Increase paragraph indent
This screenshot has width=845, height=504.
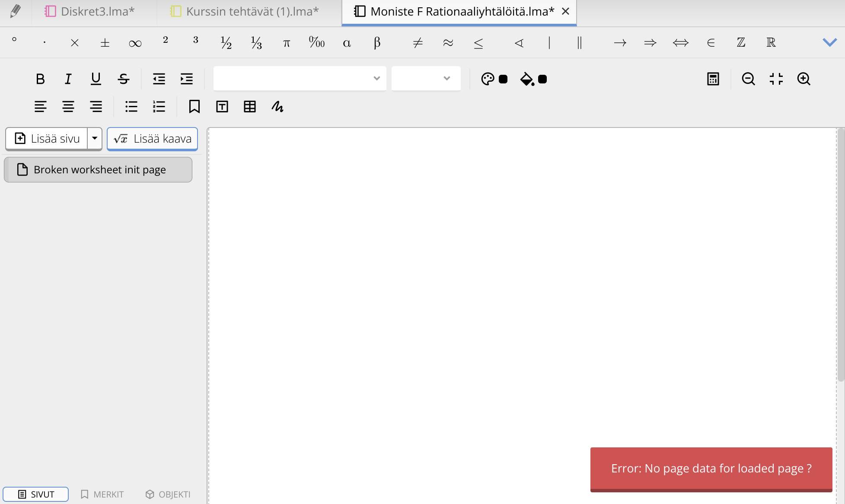click(x=187, y=79)
